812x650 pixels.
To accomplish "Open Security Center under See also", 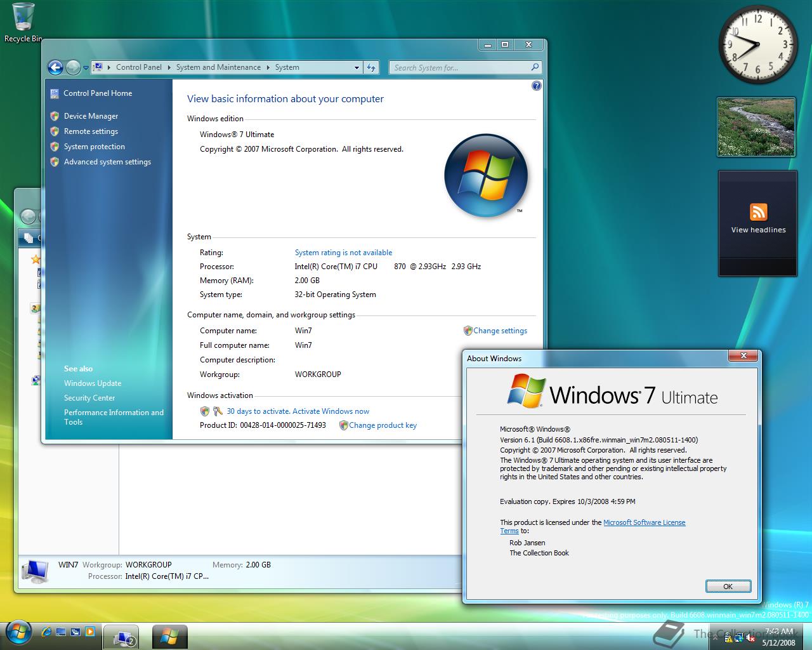I will pos(89,398).
